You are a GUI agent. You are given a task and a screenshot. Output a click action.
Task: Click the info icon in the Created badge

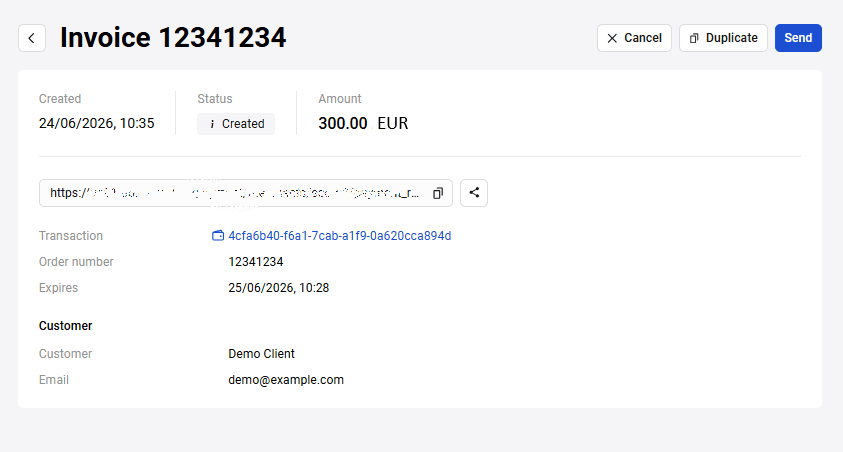[x=212, y=124]
